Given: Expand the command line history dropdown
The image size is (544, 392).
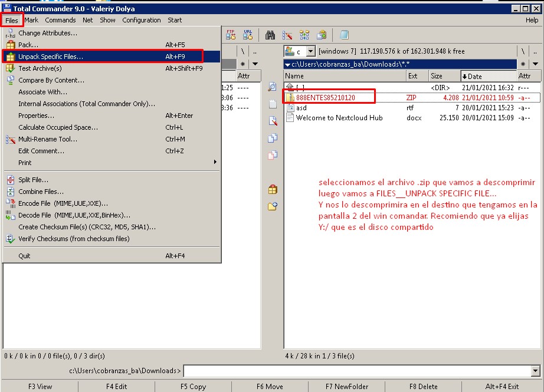Looking at the screenshot, I should coord(535,371).
